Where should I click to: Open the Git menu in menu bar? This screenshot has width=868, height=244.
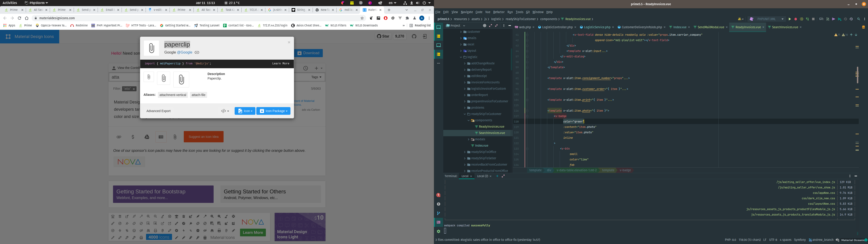(528, 12)
